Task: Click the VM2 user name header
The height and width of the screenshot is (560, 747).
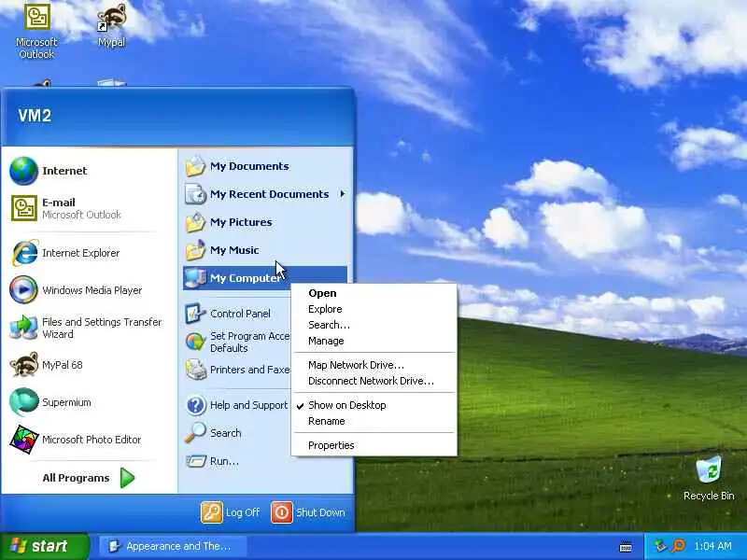Action: tap(35, 115)
